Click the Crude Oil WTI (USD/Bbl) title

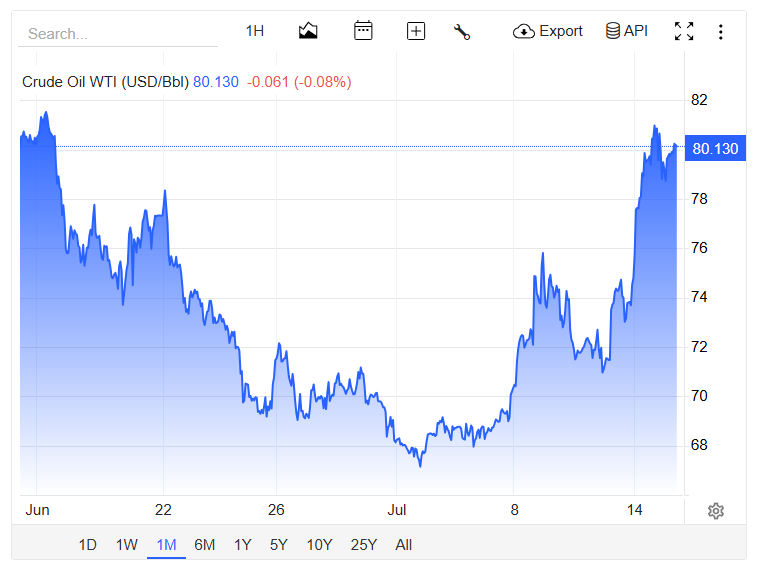(105, 82)
